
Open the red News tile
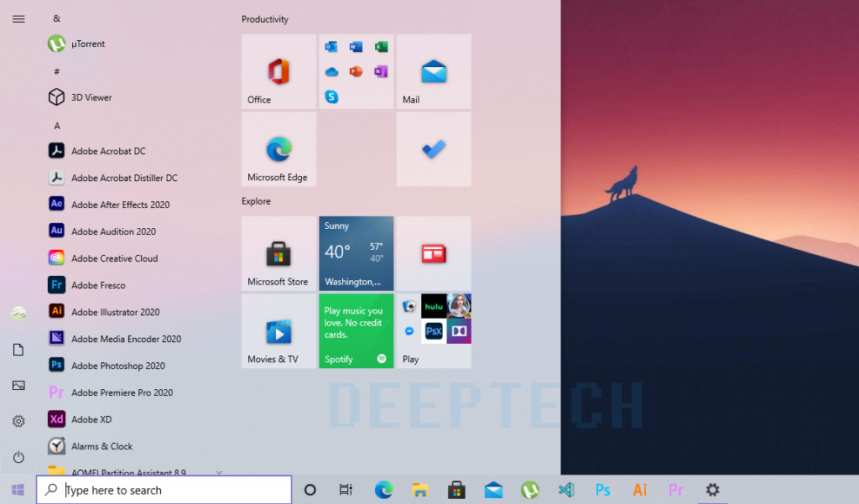pyautogui.click(x=434, y=253)
